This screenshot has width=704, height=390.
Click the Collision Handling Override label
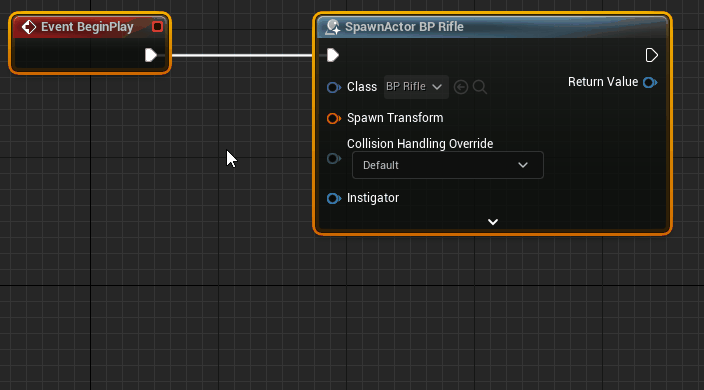tap(420, 144)
